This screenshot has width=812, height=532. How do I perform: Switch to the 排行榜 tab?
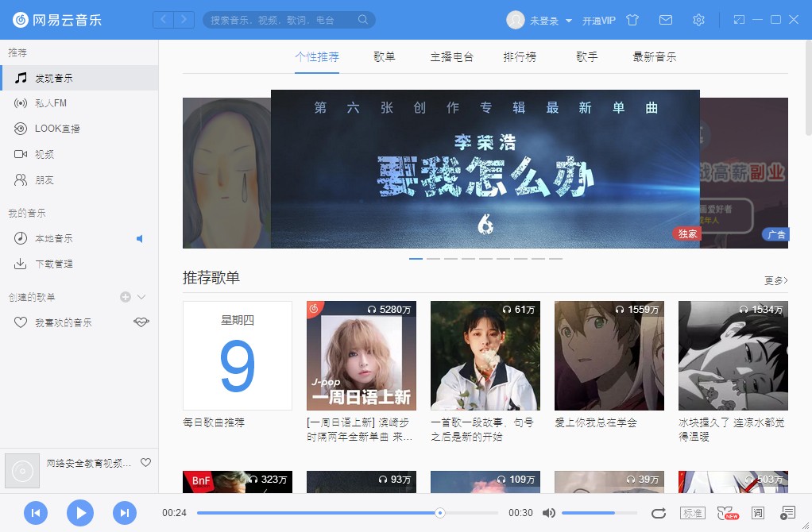click(x=520, y=56)
